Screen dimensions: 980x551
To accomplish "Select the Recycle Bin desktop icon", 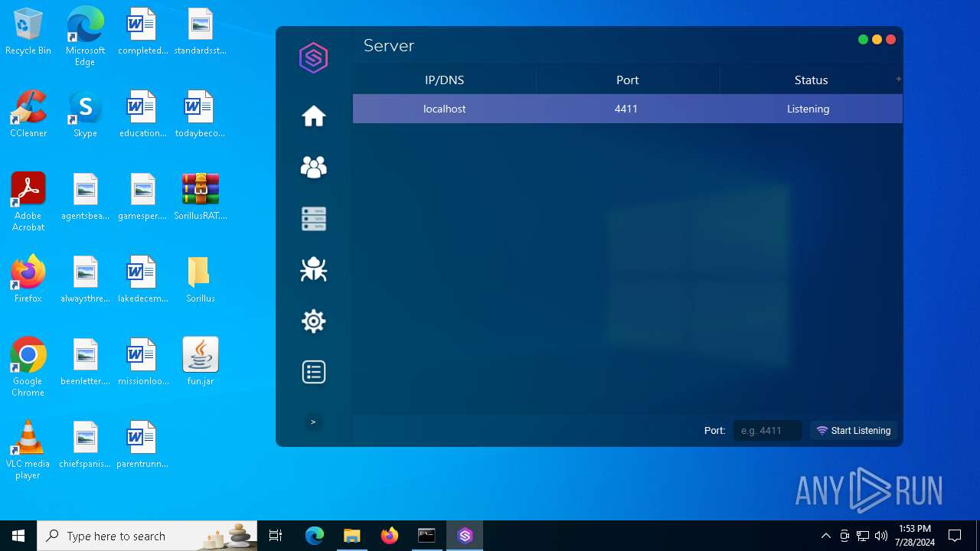I will coord(28,33).
